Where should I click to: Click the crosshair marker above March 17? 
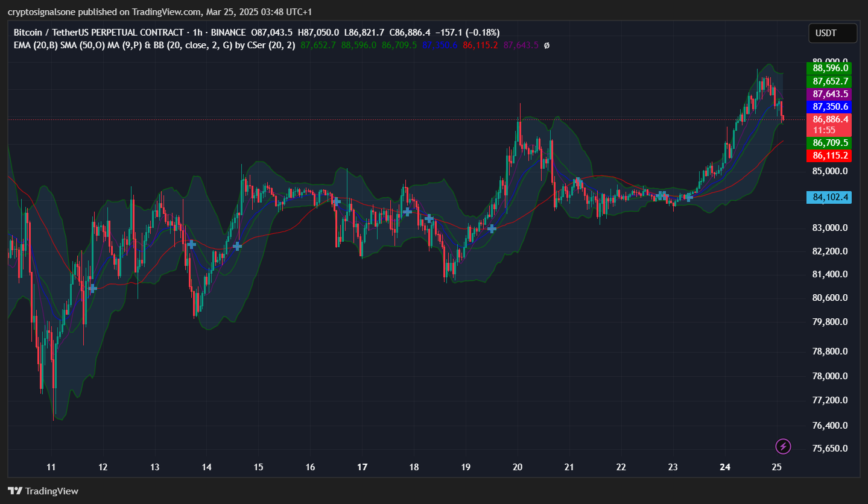coord(407,212)
